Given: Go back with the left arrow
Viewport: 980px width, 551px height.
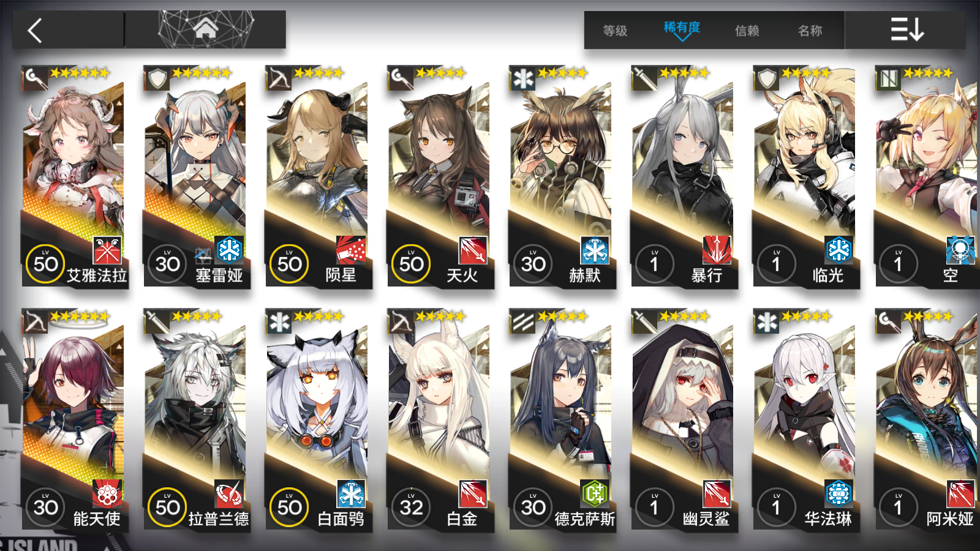Looking at the screenshot, I should 35,30.
